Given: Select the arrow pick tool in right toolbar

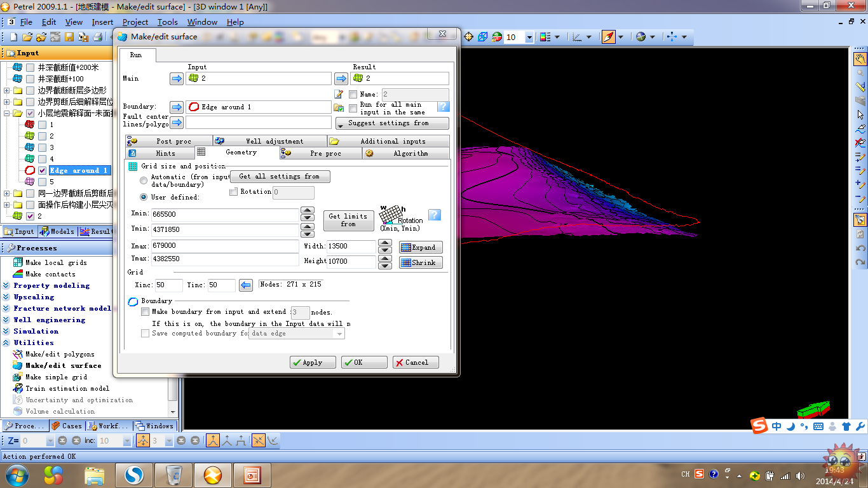Looking at the screenshot, I should [x=860, y=115].
